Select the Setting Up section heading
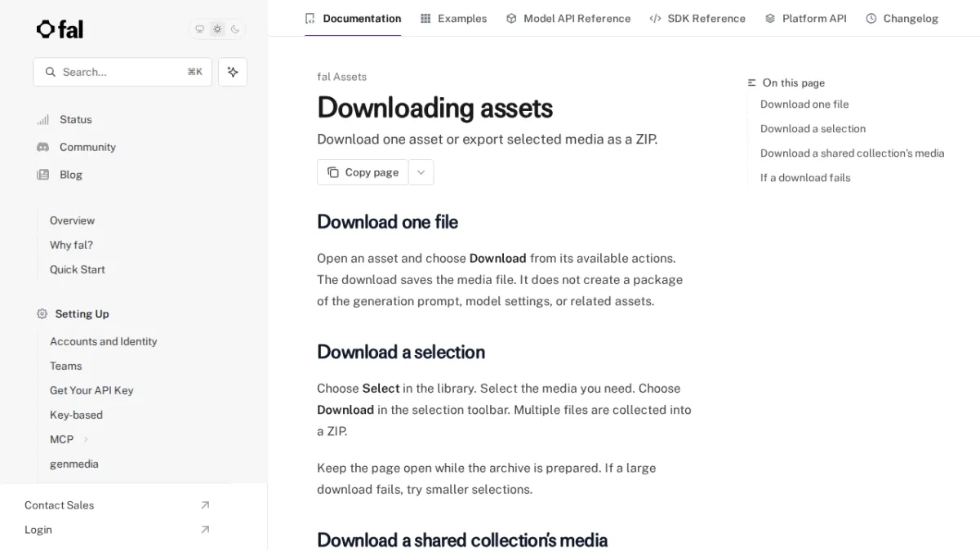 coord(82,313)
